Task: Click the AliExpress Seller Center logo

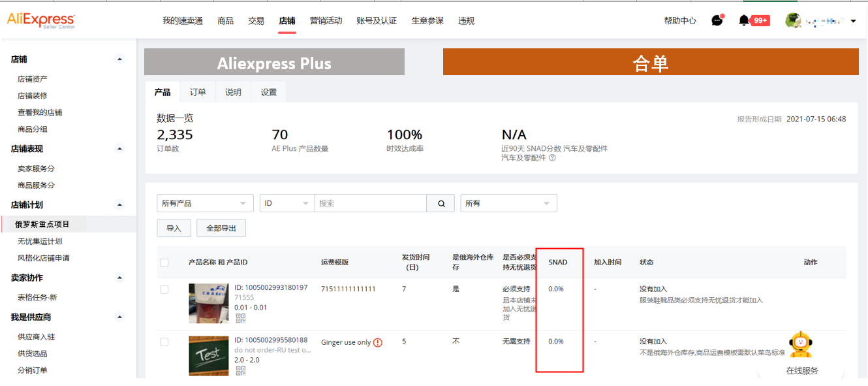Action: 41,20
